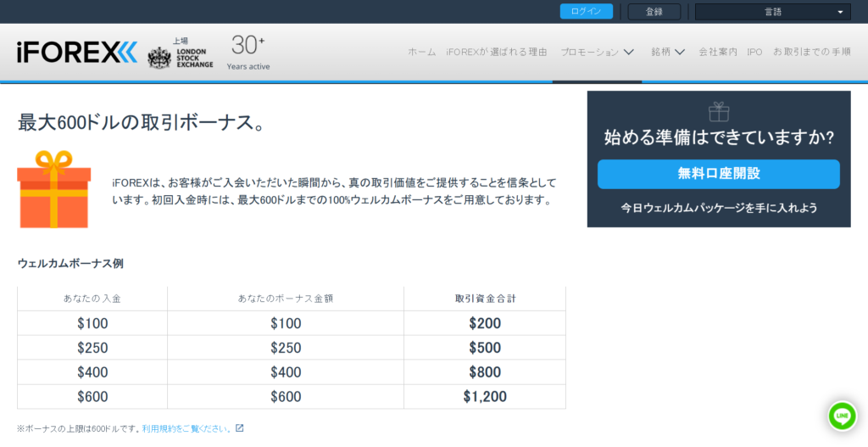The image size is (868, 447).
Task: Click external link icon beside 利用規約
Action: pyautogui.click(x=239, y=428)
